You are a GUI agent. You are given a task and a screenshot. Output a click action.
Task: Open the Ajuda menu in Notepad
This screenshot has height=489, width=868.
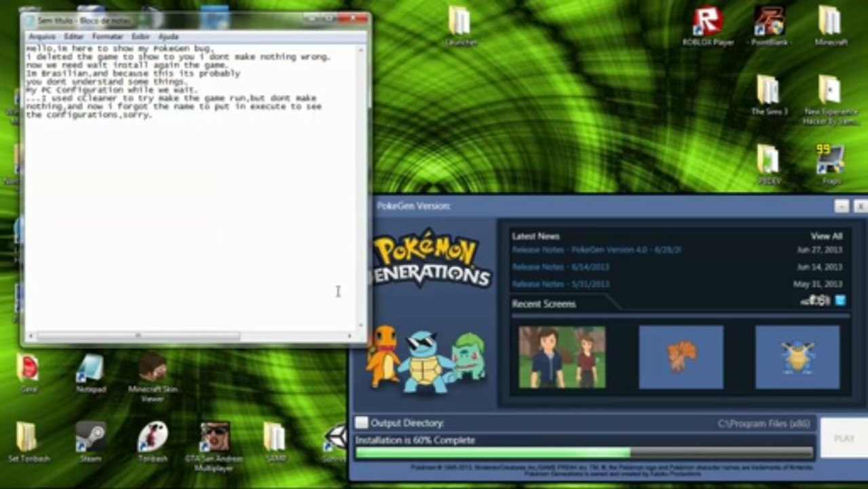click(168, 36)
